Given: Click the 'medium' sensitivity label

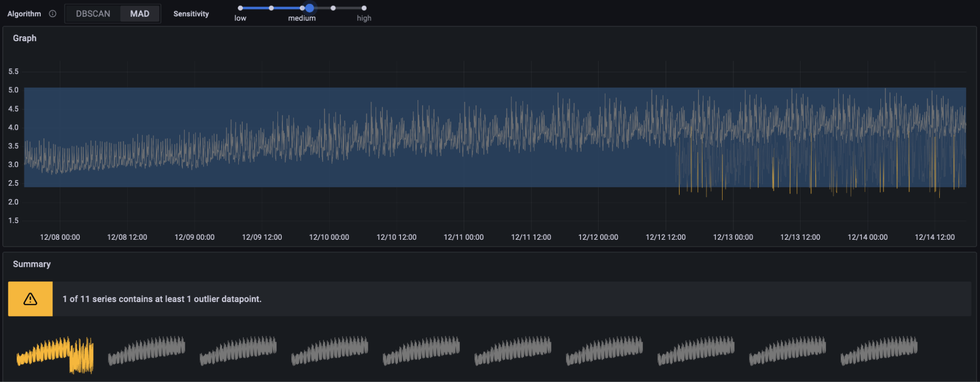Looking at the screenshot, I should (302, 18).
